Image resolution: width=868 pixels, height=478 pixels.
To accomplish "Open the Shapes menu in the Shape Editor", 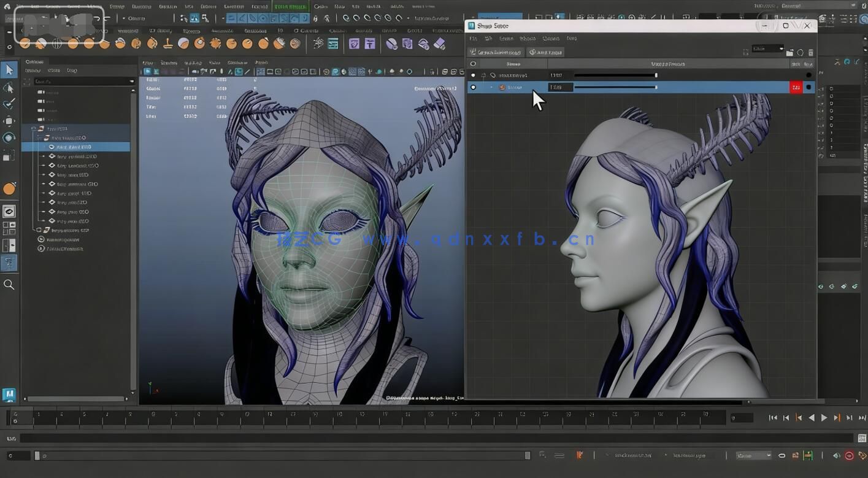I will (x=528, y=38).
